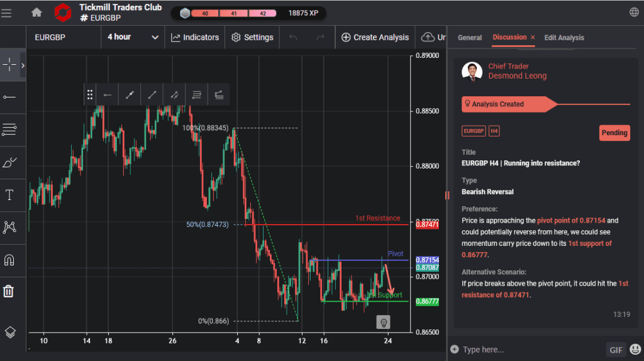Open the object layers icon
The width and height of the screenshot is (644, 361).
coord(10,332)
